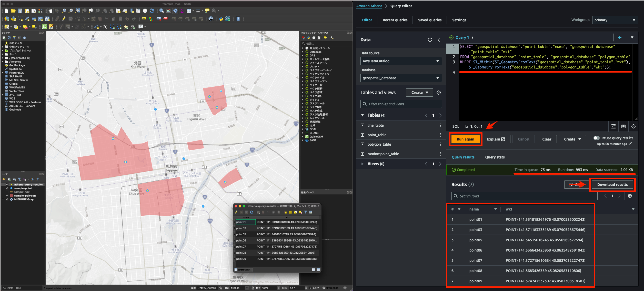Image resolution: width=644 pixels, height=291 pixels.
Task: Select the Pan Map hand tool
Action: point(51,11)
